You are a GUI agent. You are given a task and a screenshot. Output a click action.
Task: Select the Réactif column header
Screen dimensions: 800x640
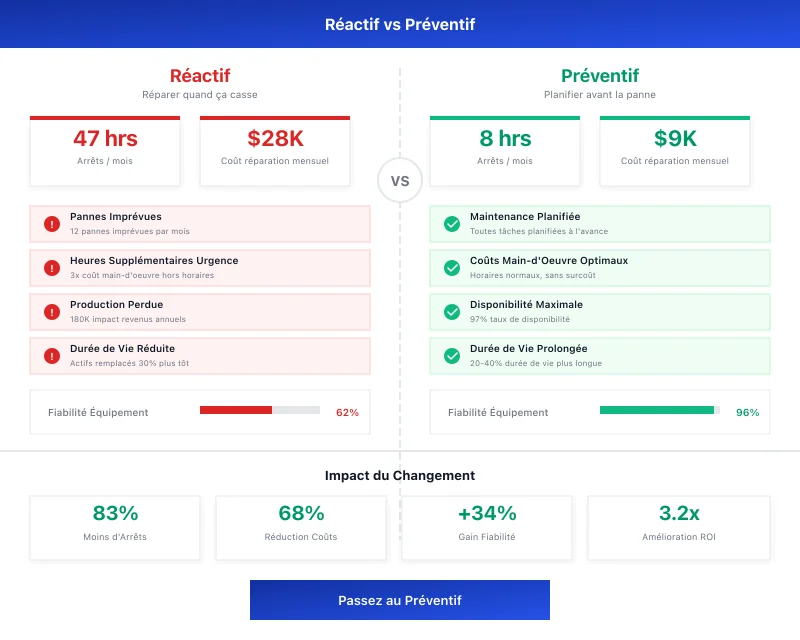tap(200, 75)
